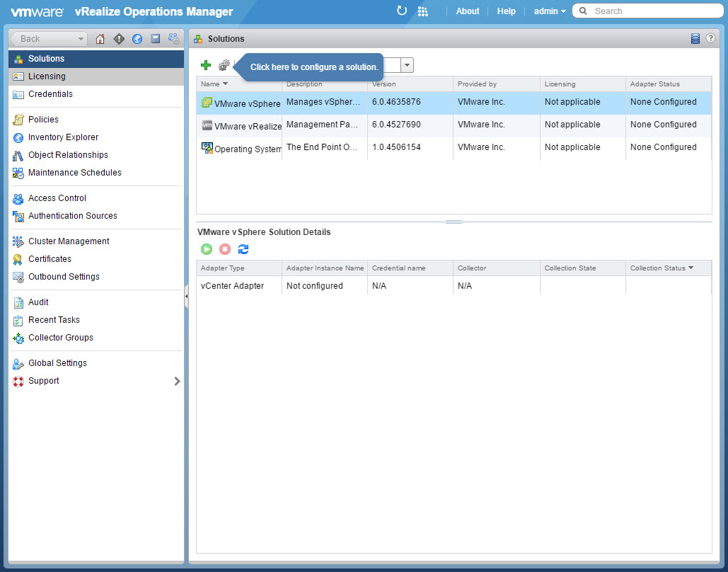The height and width of the screenshot is (572, 728).
Task: Go to Home via the house icon
Action: 100,39
